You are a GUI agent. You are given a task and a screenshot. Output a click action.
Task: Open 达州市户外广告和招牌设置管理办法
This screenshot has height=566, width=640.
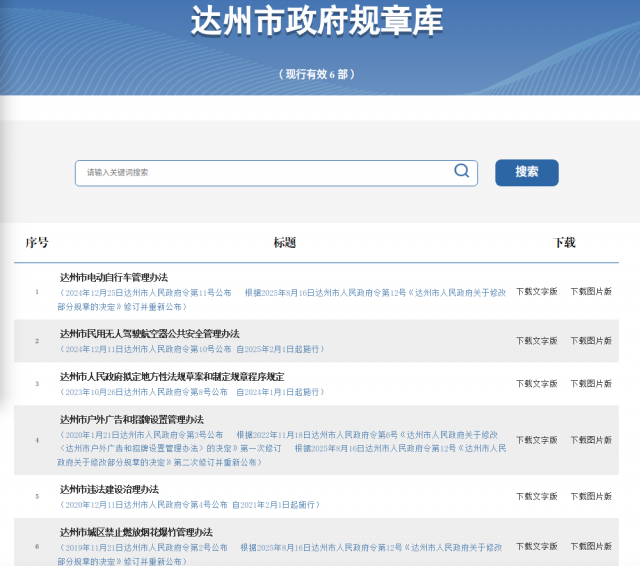point(132,420)
